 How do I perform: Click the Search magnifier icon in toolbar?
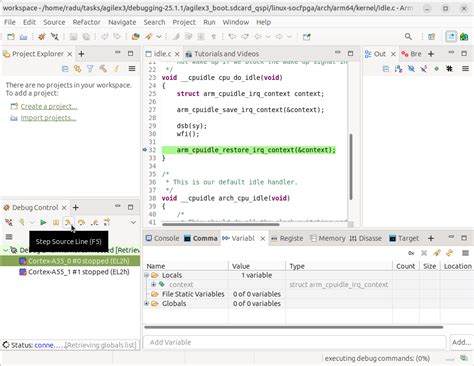pos(408,37)
